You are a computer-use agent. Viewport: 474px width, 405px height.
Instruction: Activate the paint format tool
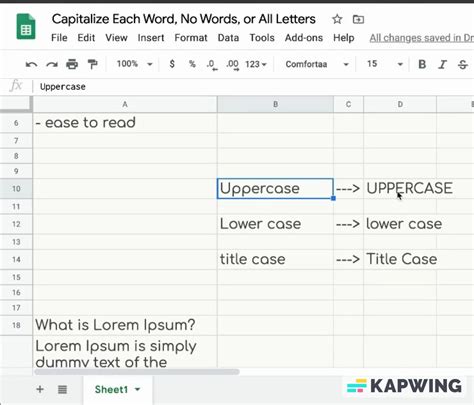92,64
